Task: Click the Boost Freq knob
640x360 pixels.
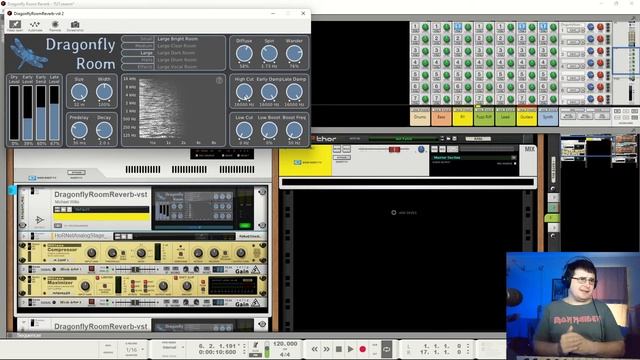Action: coord(294,130)
